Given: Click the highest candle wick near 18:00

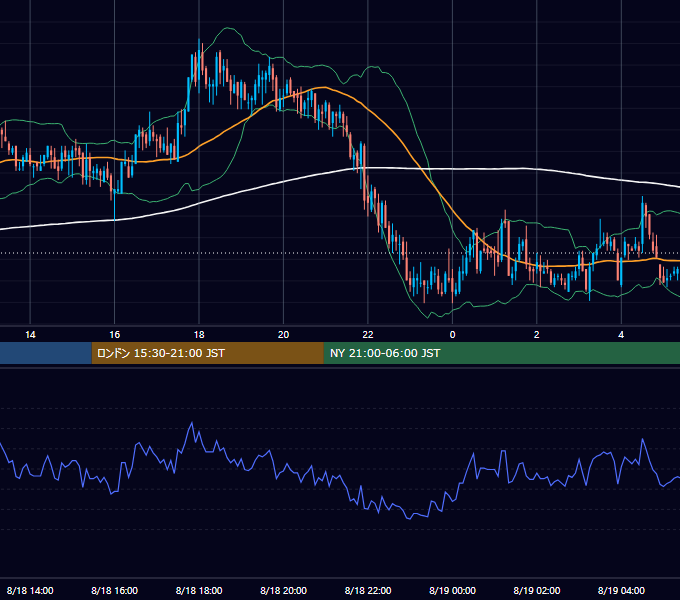Looking at the screenshot, I should [199, 40].
